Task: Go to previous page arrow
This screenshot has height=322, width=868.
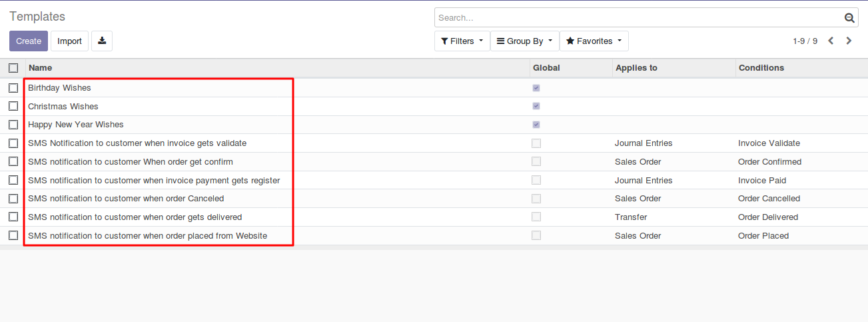Action: (831, 41)
